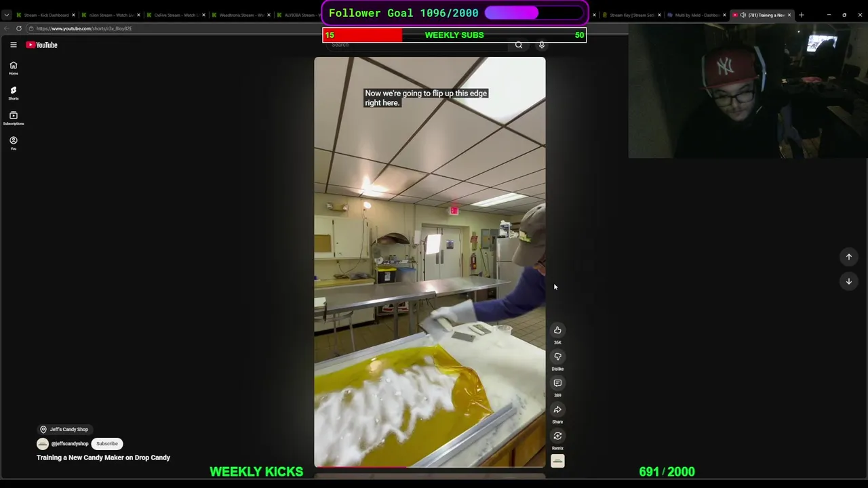The width and height of the screenshot is (868, 488).
Task: Expand the tab search dropdown arrow
Action: pyautogui.click(x=7, y=15)
